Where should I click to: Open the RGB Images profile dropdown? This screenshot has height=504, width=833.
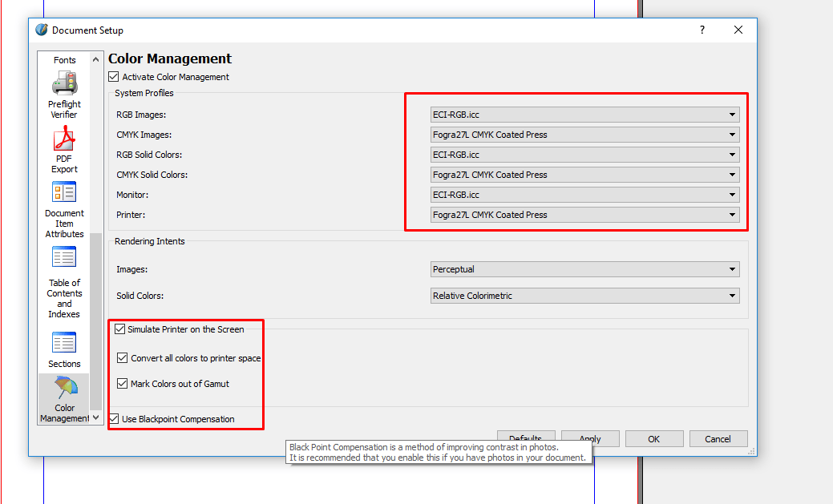click(x=732, y=115)
